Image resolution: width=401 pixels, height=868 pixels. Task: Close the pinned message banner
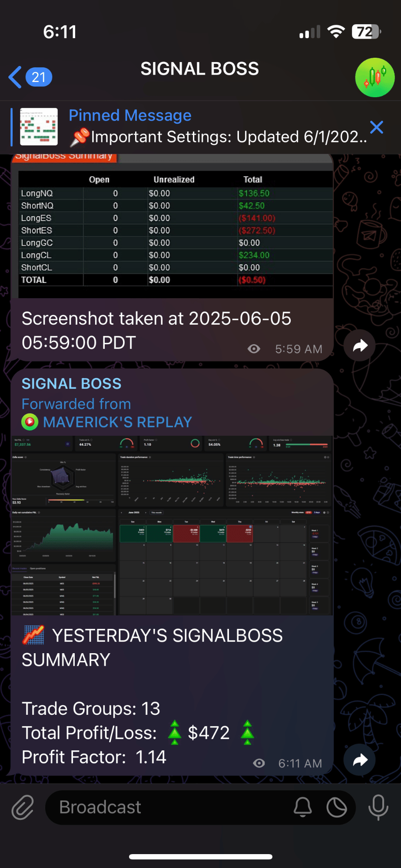(x=377, y=127)
